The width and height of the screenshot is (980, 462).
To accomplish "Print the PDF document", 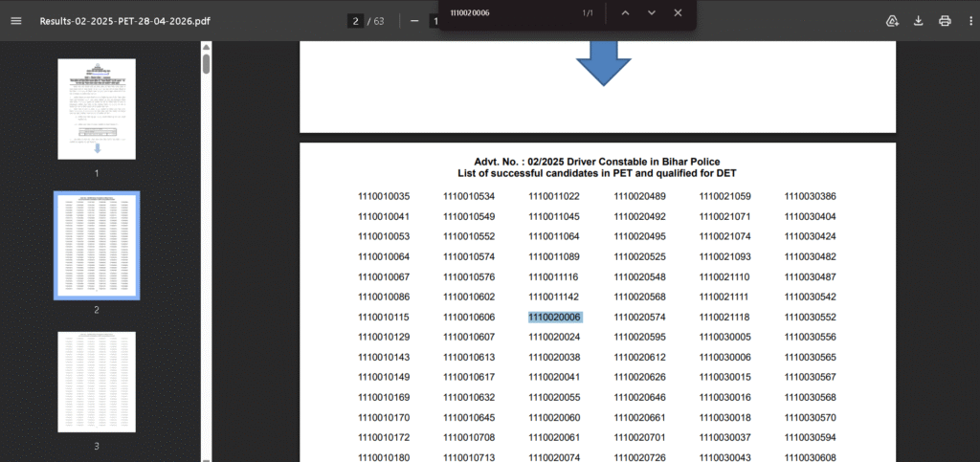I will (945, 21).
